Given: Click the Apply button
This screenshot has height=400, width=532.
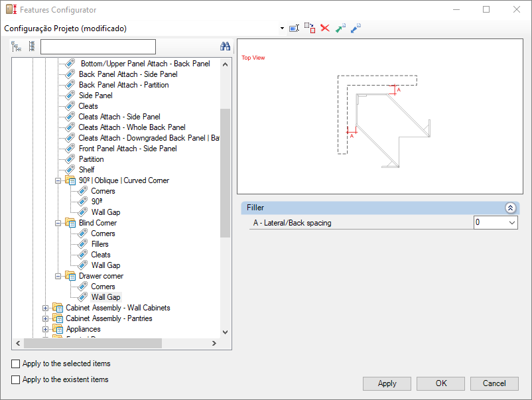Looking at the screenshot, I should point(387,383).
